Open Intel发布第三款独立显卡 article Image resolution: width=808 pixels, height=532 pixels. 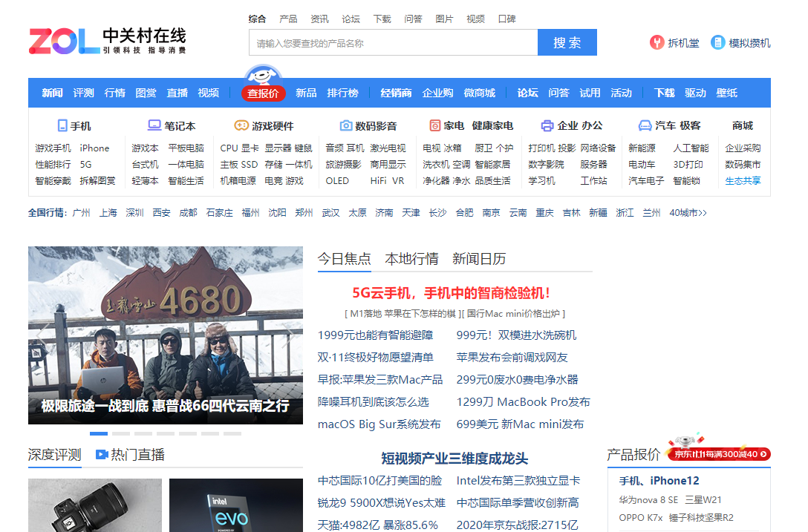click(x=518, y=481)
